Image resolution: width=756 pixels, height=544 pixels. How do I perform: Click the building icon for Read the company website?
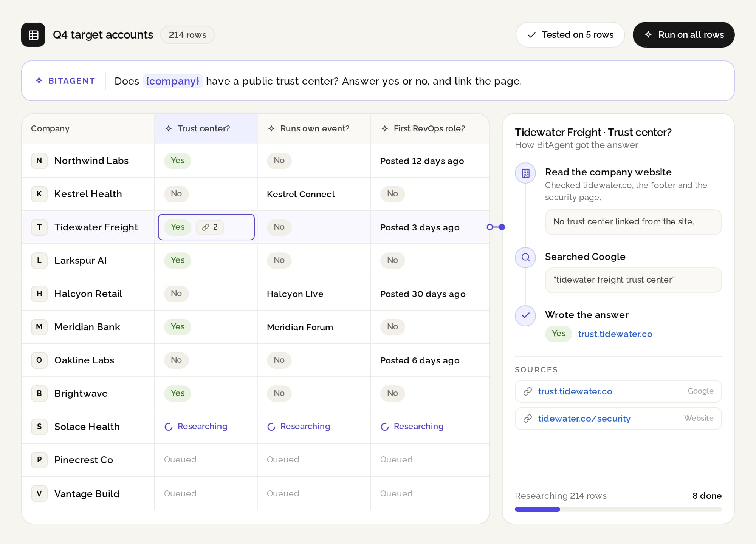coord(525,173)
